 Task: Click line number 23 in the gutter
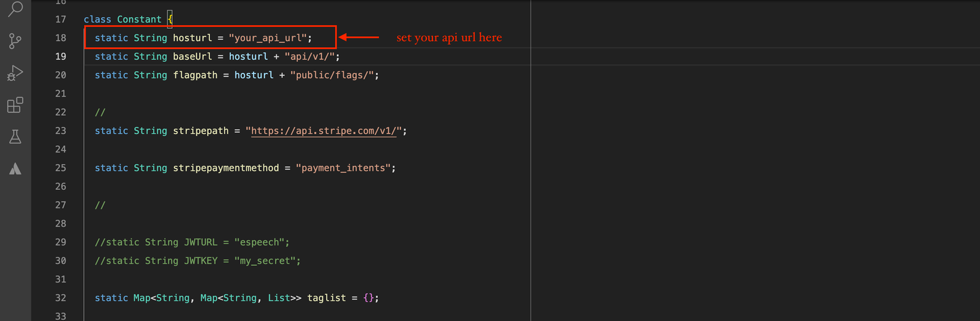(x=61, y=131)
